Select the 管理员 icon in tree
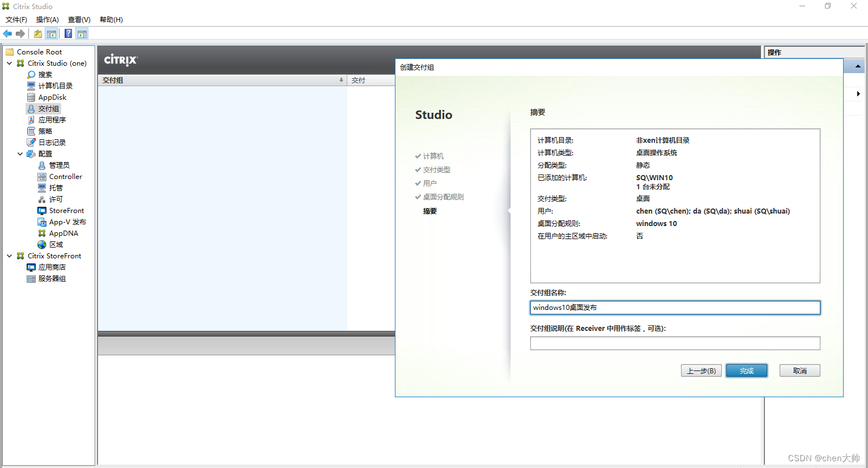The height and width of the screenshot is (468, 868). pyautogui.click(x=42, y=165)
